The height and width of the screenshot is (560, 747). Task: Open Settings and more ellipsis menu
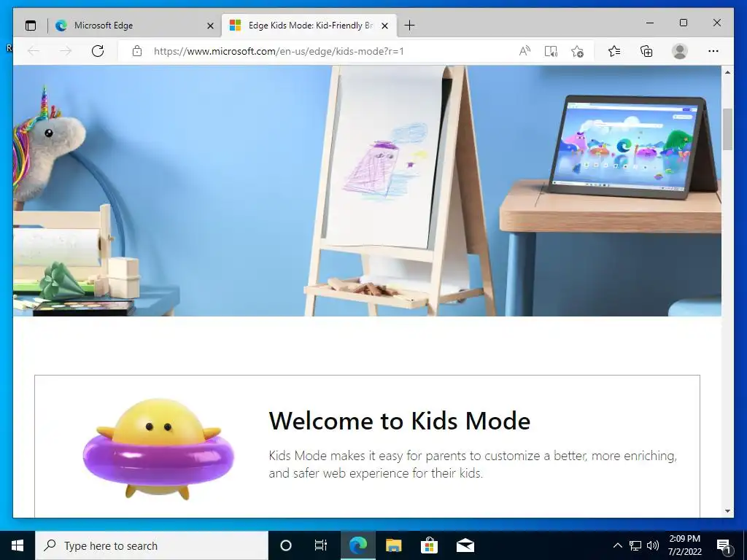713,51
